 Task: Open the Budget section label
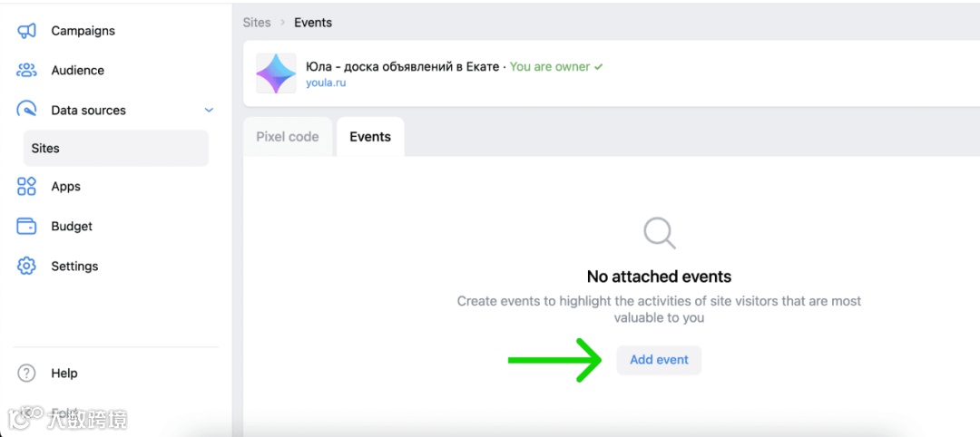point(72,227)
